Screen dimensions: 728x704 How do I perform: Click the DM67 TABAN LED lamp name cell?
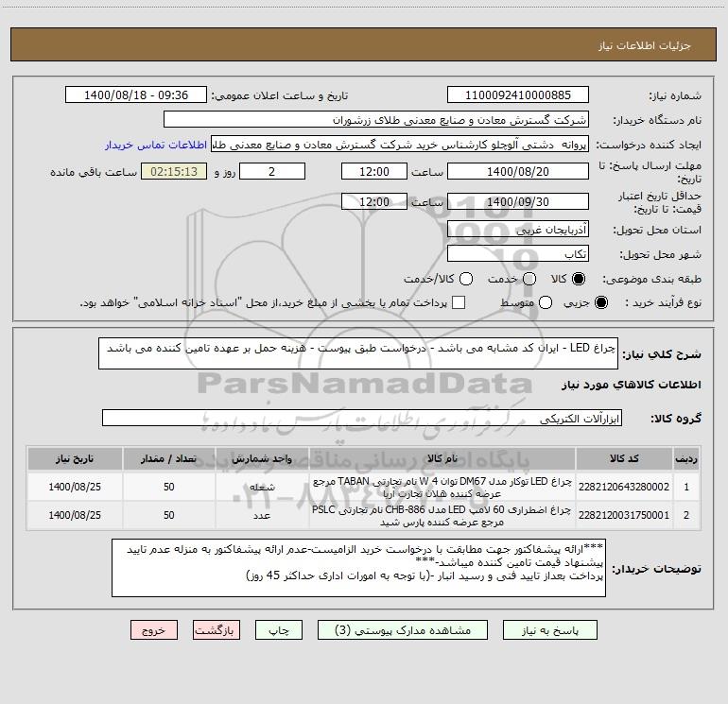[x=442, y=487]
